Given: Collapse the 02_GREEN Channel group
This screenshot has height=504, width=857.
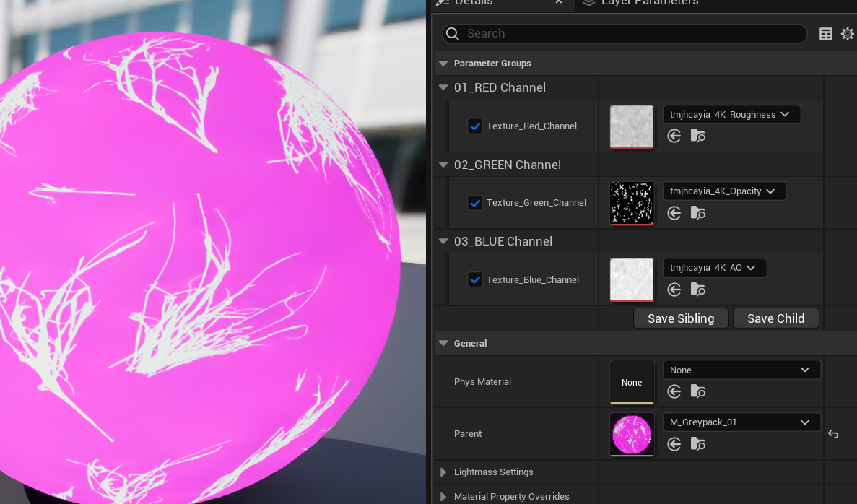Looking at the screenshot, I should tap(443, 165).
